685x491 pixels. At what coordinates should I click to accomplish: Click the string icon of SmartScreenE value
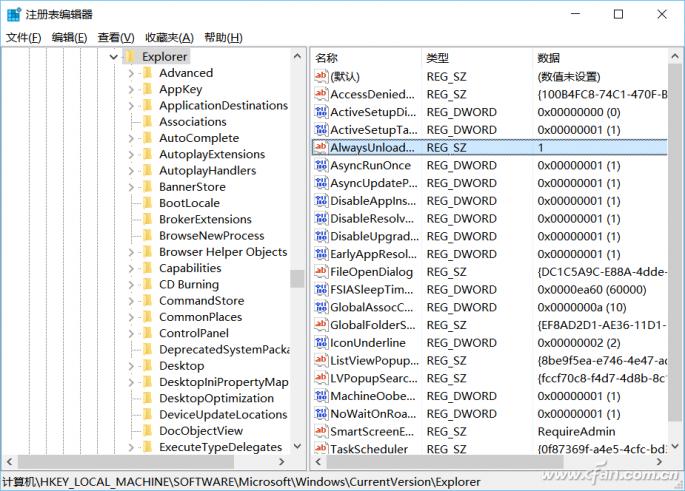(x=321, y=431)
